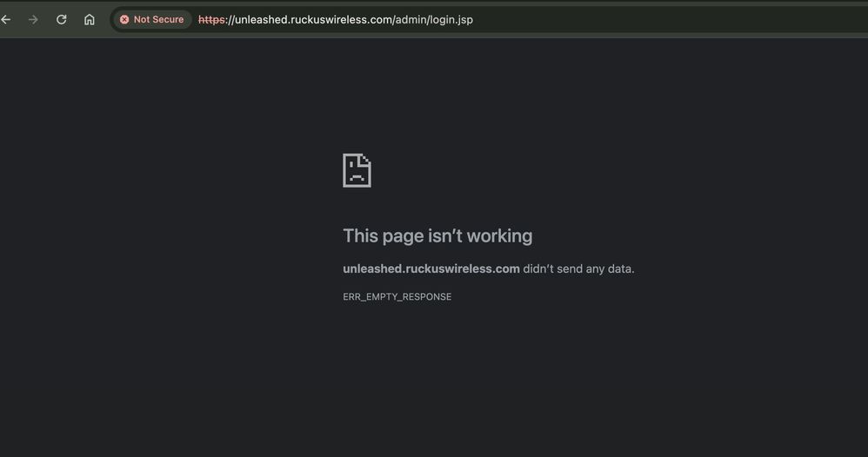Go to the home page via house icon

pos(89,19)
